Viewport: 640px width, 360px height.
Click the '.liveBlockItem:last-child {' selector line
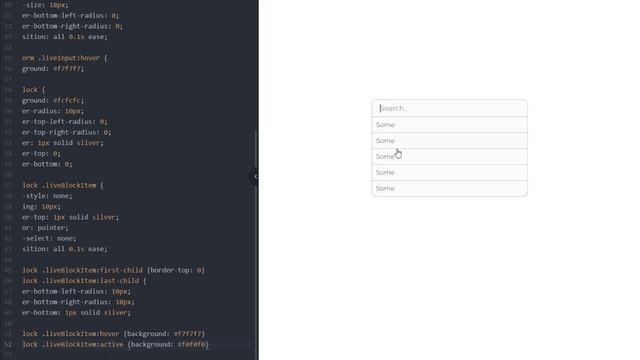coord(84,281)
